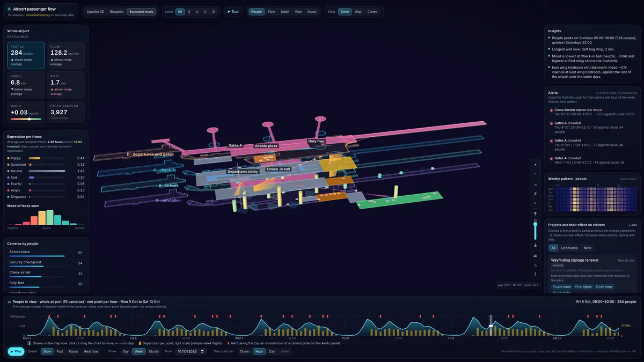The width and height of the screenshot is (644, 362).
Task: Click the date field showing 10/10/2026
Action: [x=191, y=351]
